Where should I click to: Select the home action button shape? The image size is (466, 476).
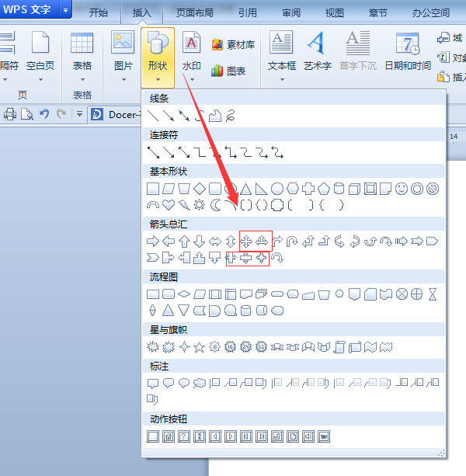click(169, 436)
